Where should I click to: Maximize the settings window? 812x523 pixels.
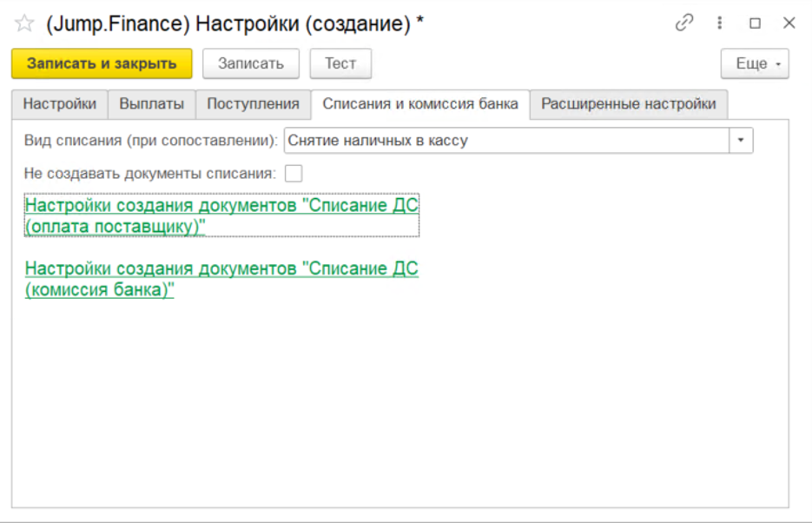tap(755, 23)
